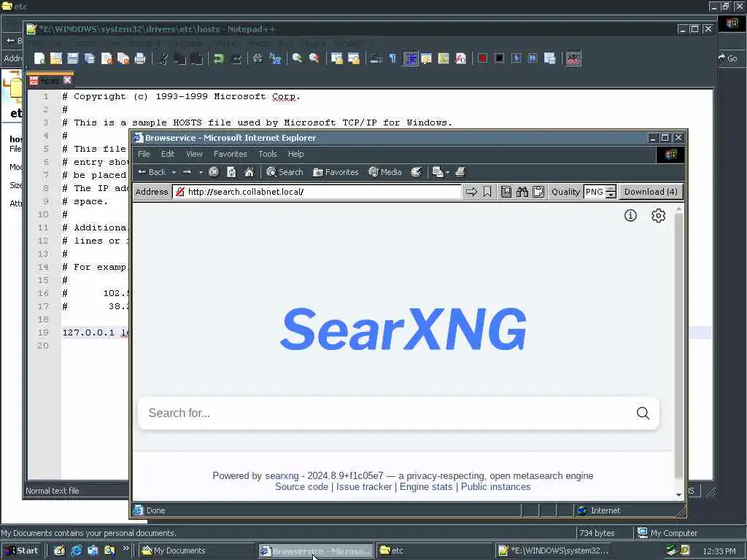The image size is (747, 560).
Task: Click the SearXNG 'Search for...' field
Action: pyautogui.click(x=388, y=413)
